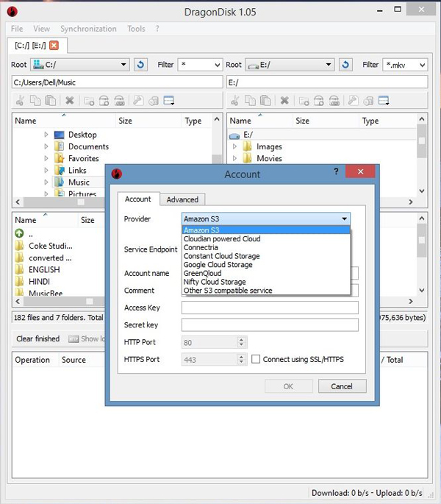Click inside the Access Key field
The width and height of the screenshot is (441, 504).
(x=270, y=308)
